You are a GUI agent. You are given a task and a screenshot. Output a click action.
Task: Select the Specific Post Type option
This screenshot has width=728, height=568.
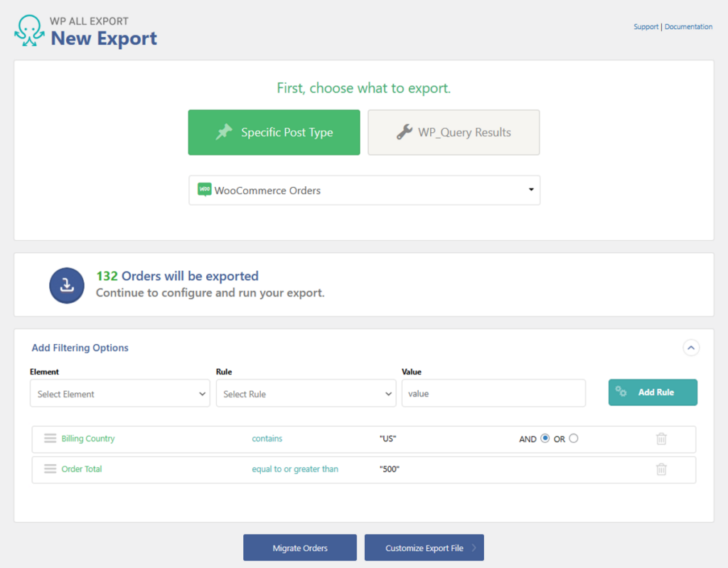point(274,132)
